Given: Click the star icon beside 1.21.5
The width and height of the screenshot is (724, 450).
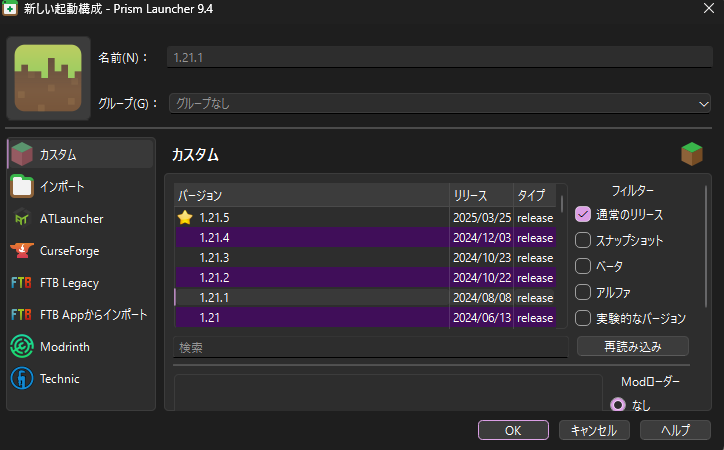Looking at the screenshot, I should coord(185,217).
